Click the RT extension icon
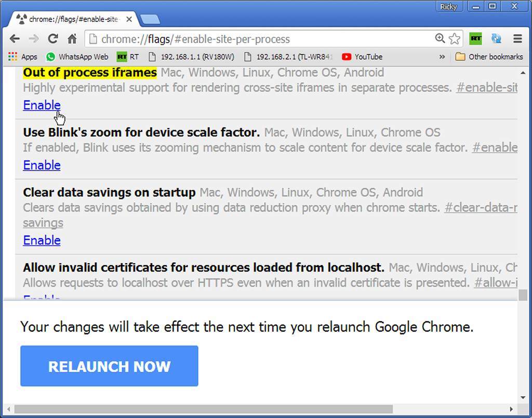Screen dimensions: 532x418 point(476,38)
